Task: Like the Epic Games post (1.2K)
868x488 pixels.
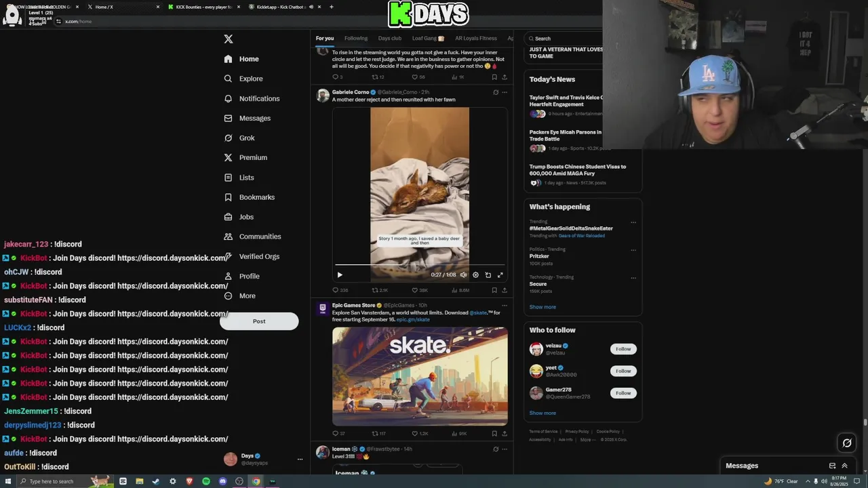Action: [420, 433]
